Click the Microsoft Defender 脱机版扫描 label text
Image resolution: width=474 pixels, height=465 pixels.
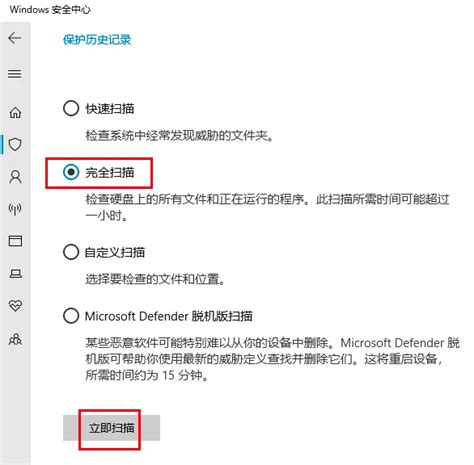tap(169, 316)
